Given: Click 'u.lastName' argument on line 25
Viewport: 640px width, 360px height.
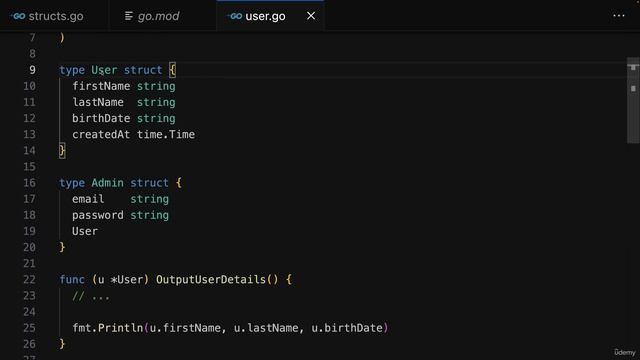Looking at the screenshot, I should point(266,328).
